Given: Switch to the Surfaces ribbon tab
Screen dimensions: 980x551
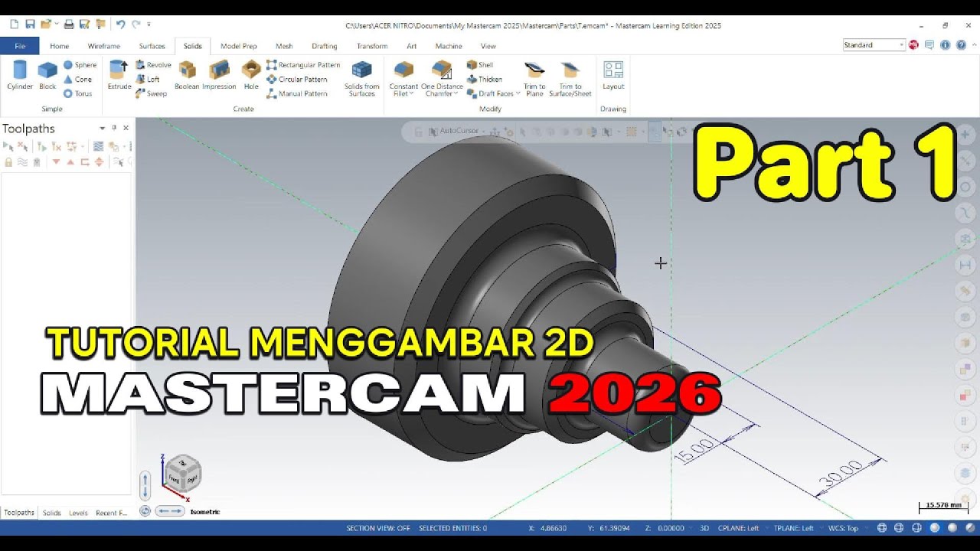Looking at the screenshot, I should point(152,46).
